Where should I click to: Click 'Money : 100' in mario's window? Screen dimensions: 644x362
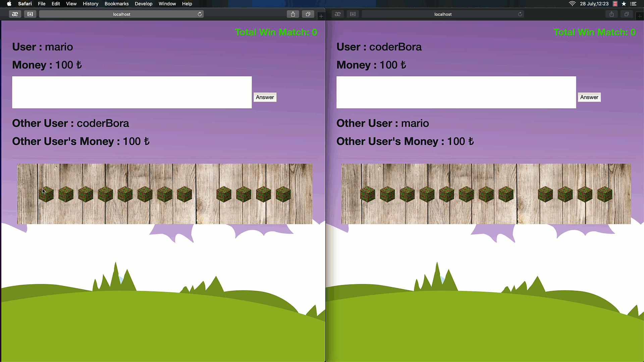(47, 65)
